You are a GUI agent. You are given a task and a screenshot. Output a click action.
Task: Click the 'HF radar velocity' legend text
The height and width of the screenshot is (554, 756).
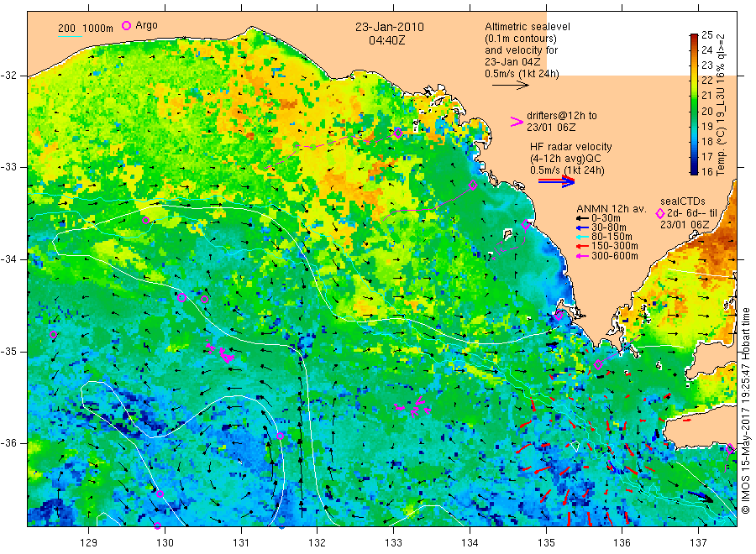point(571,147)
